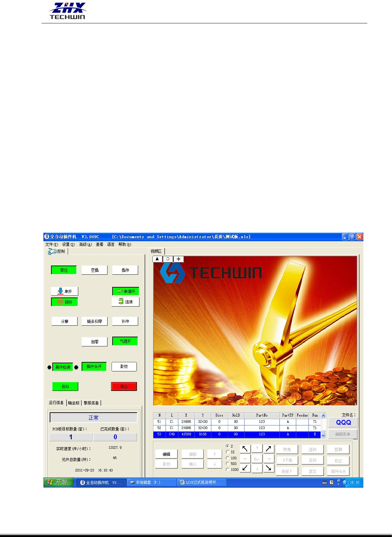Switch to the 警报信息 tab

click(91, 403)
